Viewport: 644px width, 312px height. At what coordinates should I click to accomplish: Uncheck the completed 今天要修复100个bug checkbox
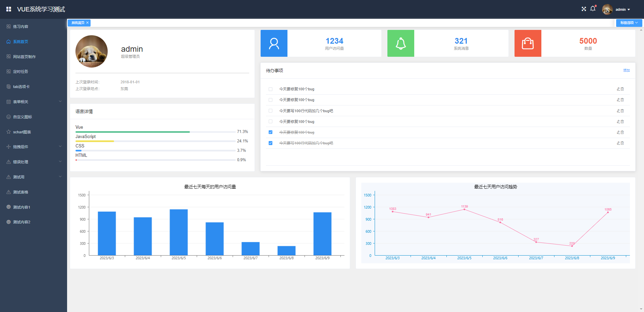pyautogui.click(x=270, y=132)
